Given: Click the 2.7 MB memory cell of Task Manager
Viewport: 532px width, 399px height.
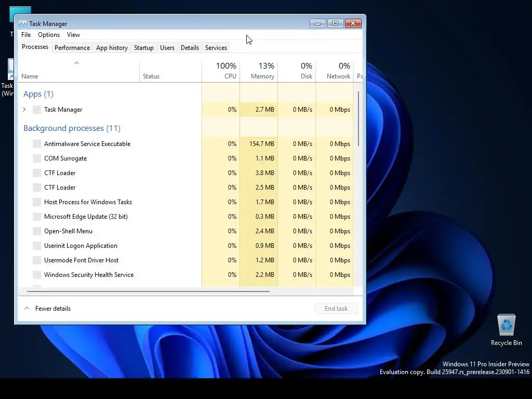Looking at the screenshot, I should [259, 110].
